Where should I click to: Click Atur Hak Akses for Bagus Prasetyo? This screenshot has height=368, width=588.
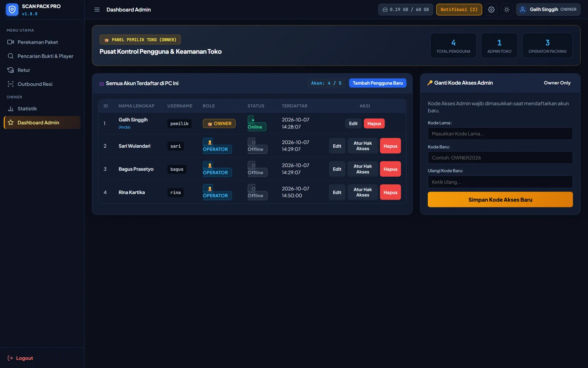click(x=363, y=169)
